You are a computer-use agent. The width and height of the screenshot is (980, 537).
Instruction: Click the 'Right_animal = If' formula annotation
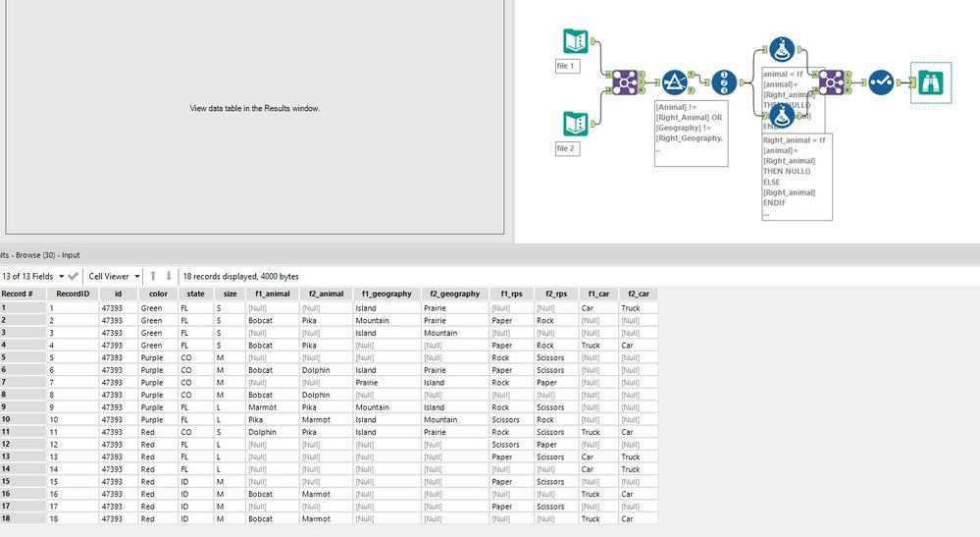[797, 177]
